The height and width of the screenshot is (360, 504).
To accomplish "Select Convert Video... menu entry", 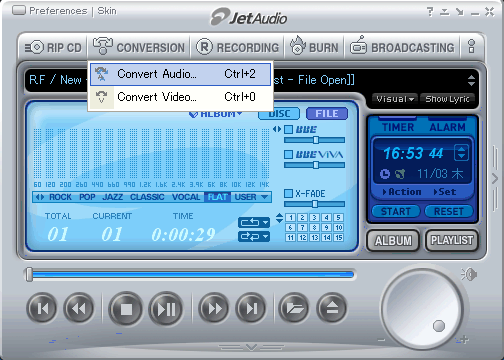I will 180,97.
